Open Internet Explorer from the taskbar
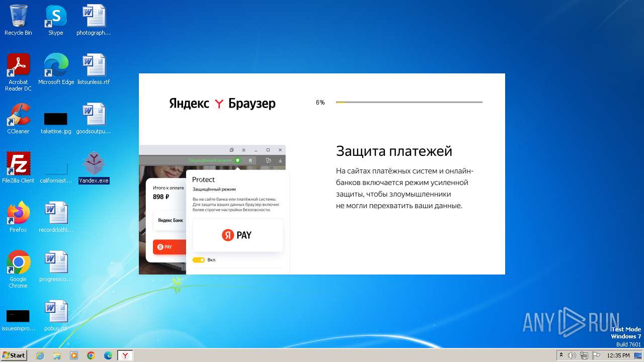Image resolution: width=644 pixels, height=362 pixels. 40,355
